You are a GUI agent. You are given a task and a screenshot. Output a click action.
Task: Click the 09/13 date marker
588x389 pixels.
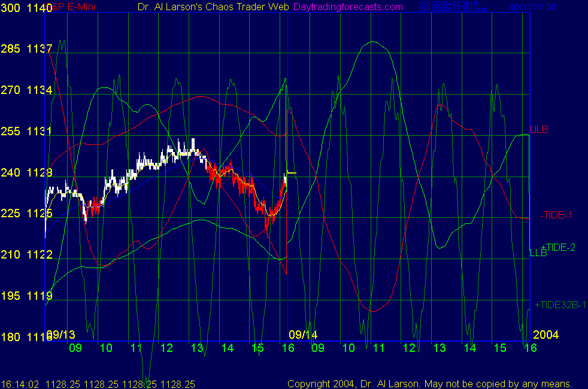61,335
